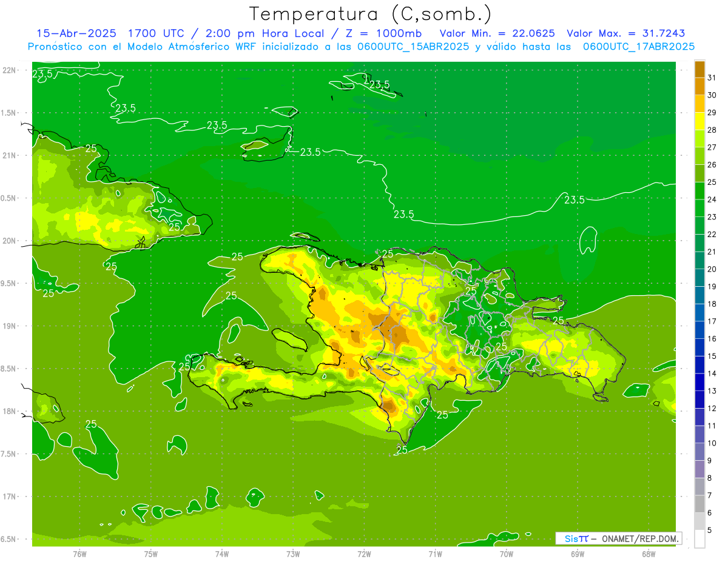Click the "20N" latitude label
Viewport: 728px width, 562px height.
click(x=10, y=241)
